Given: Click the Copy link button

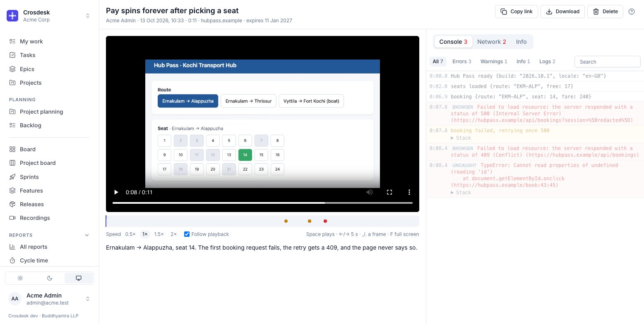Looking at the screenshot, I should [x=517, y=12].
